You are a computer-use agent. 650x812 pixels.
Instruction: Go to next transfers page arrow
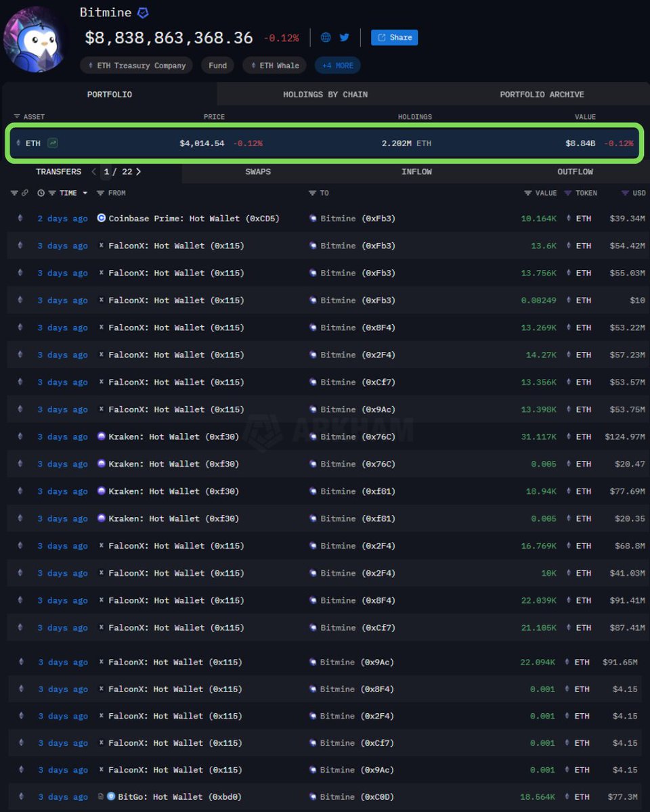(x=139, y=172)
